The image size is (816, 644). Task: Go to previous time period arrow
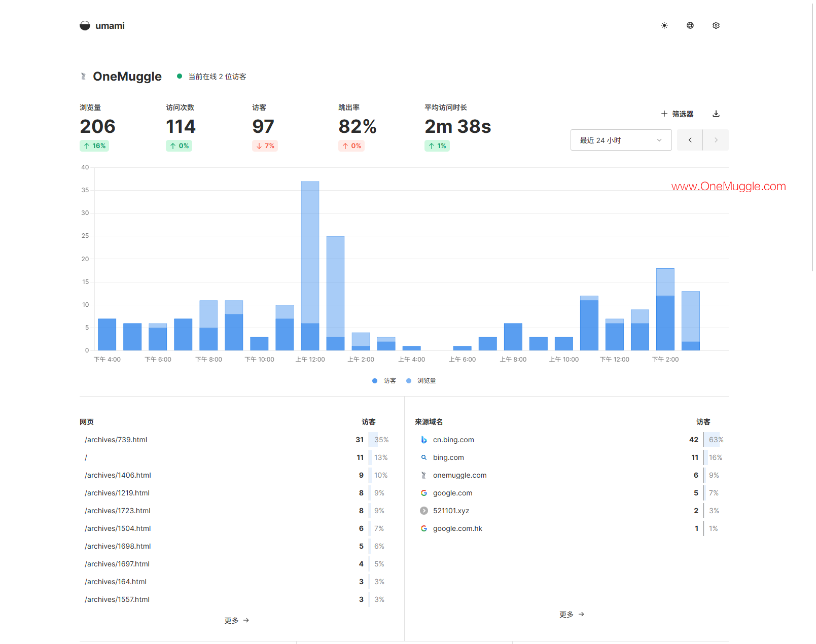click(690, 140)
